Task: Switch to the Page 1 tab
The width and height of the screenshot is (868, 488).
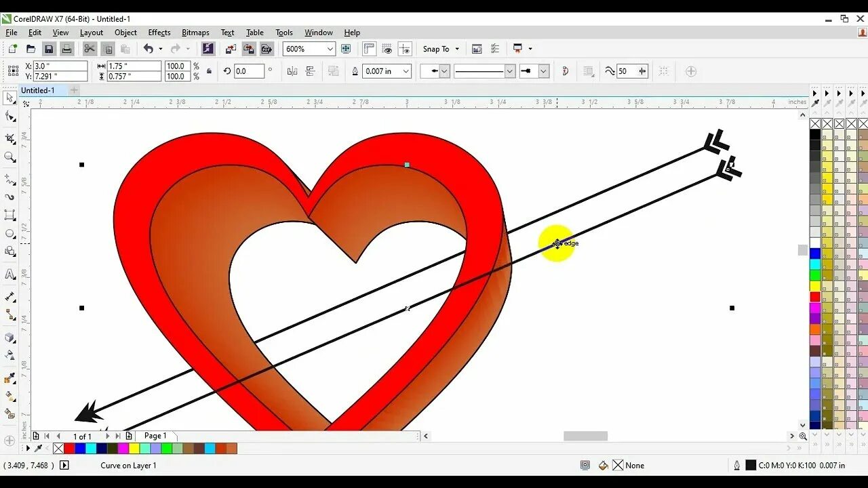Action: pos(155,435)
